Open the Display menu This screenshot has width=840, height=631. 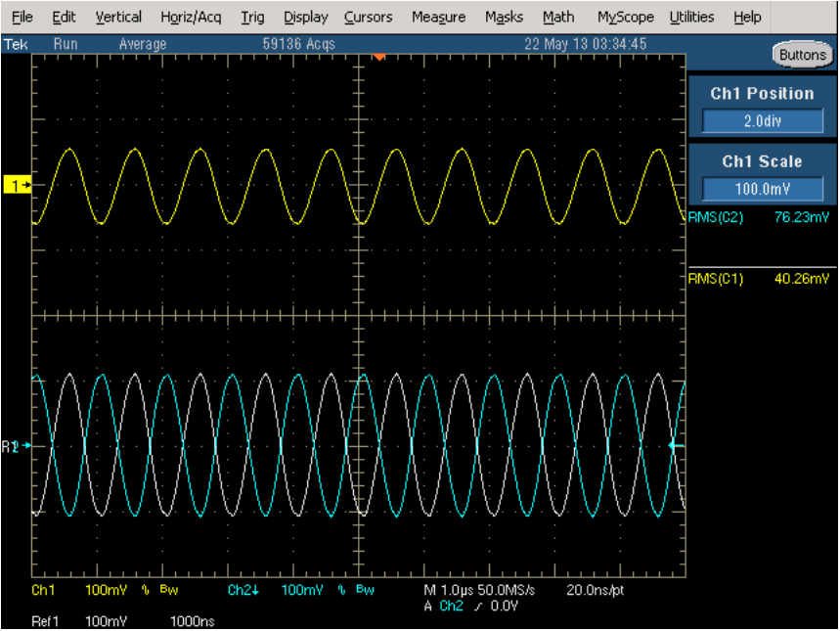(x=305, y=18)
